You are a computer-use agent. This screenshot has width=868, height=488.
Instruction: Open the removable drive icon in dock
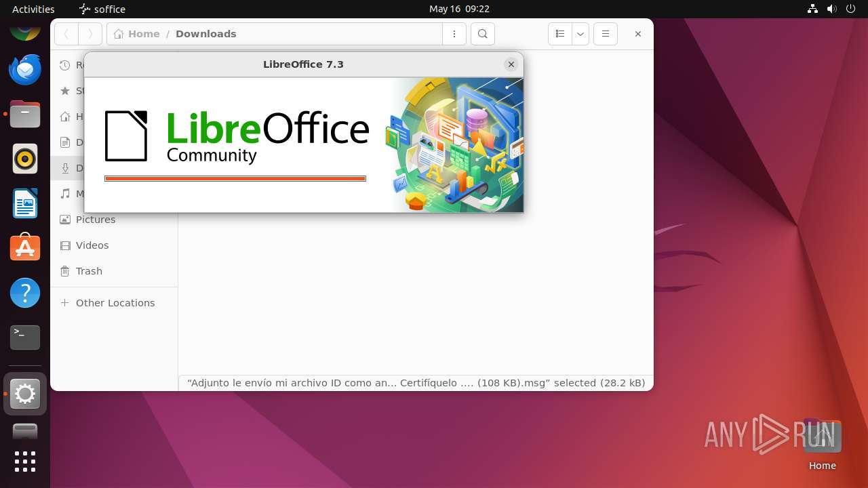[x=25, y=432]
